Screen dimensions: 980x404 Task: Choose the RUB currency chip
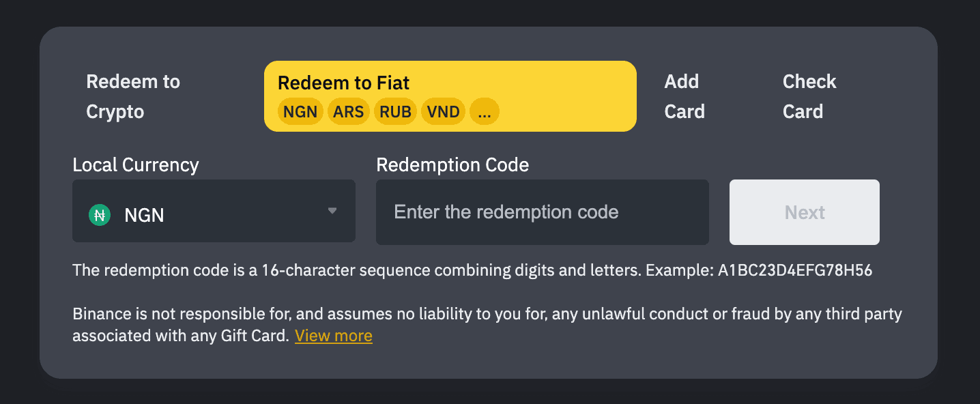[x=396, y=112]
